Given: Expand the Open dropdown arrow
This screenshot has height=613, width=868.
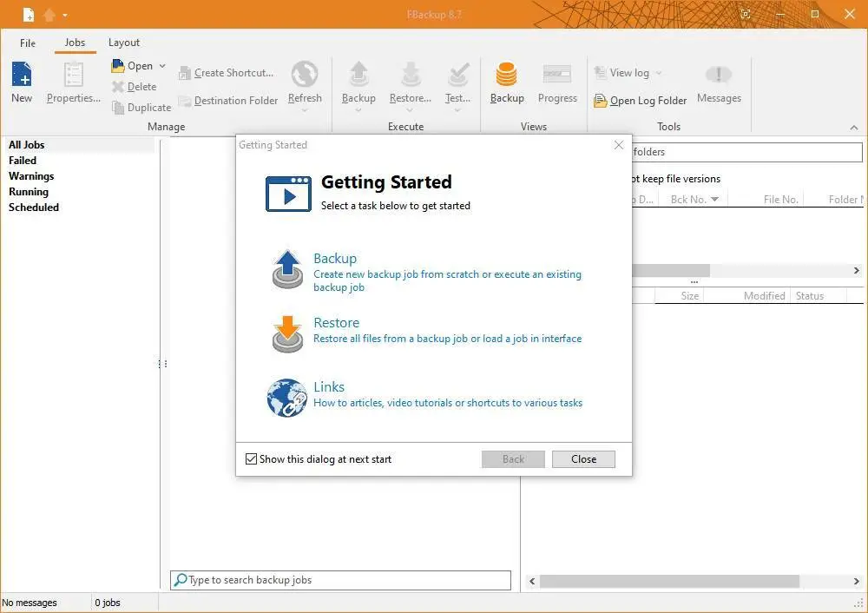Looking at the screenshot, I should tap(162, 66).
